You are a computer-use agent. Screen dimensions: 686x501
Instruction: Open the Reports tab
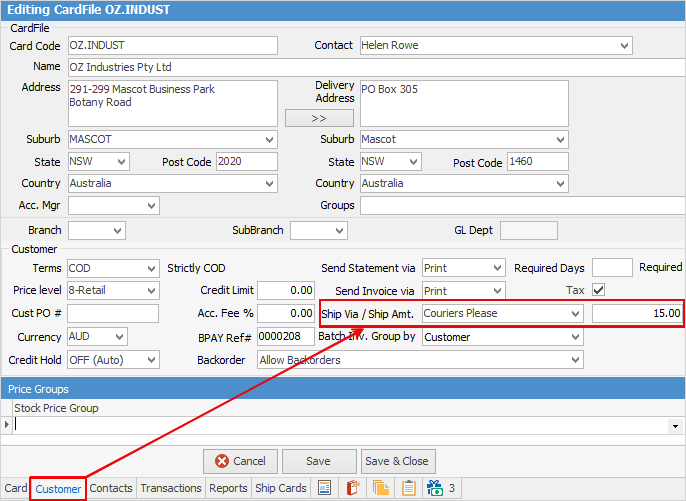228,488
